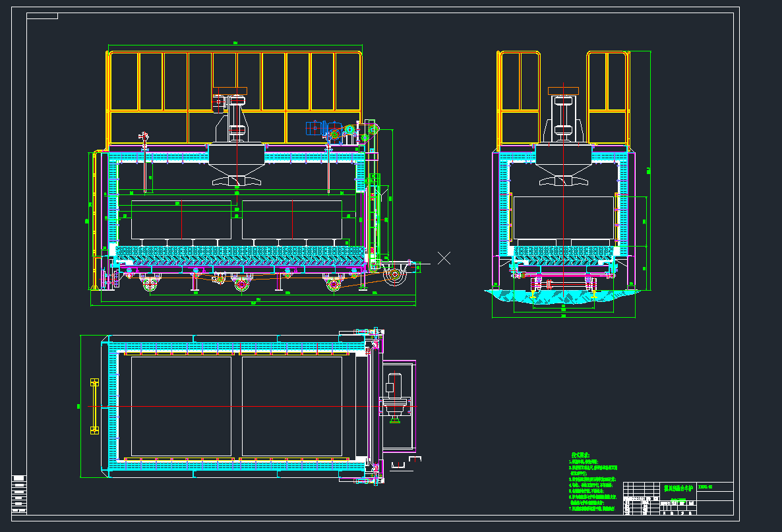This screenshot has width=782, height=532.
Task: Select the revision table at the bottom-left corner
Action: (x=19, y=494)
